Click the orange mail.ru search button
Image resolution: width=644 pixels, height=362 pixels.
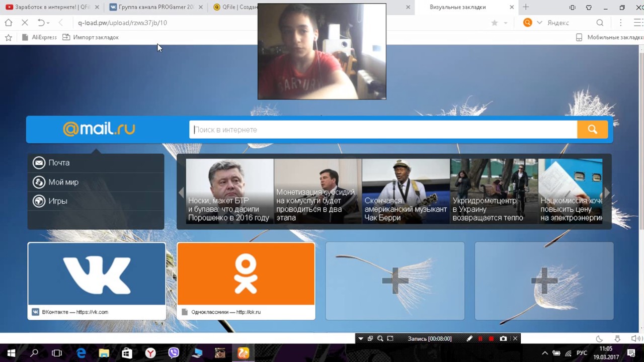coord(592,130)
